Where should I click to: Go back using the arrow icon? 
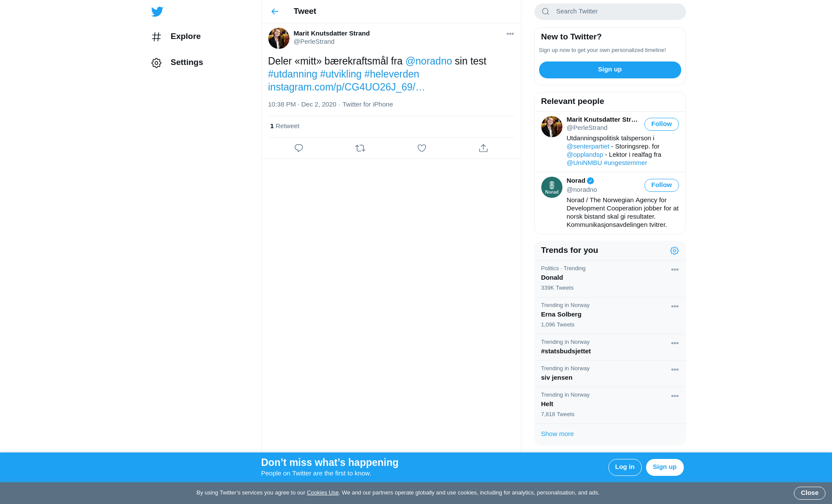click(x=275, y=12)
